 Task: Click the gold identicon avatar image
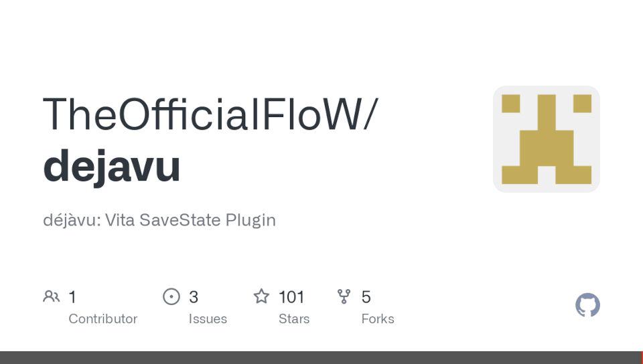coord(547,139)
